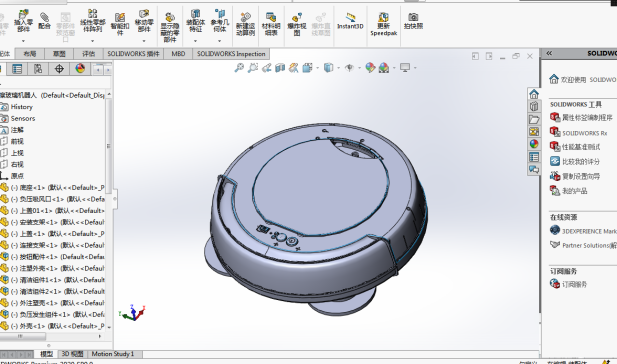Open dropdown arrow under Assembly Features
Image resolution: width=617 pixels, height=364 pixels.
pyautogui.click(x=196, y=41)
